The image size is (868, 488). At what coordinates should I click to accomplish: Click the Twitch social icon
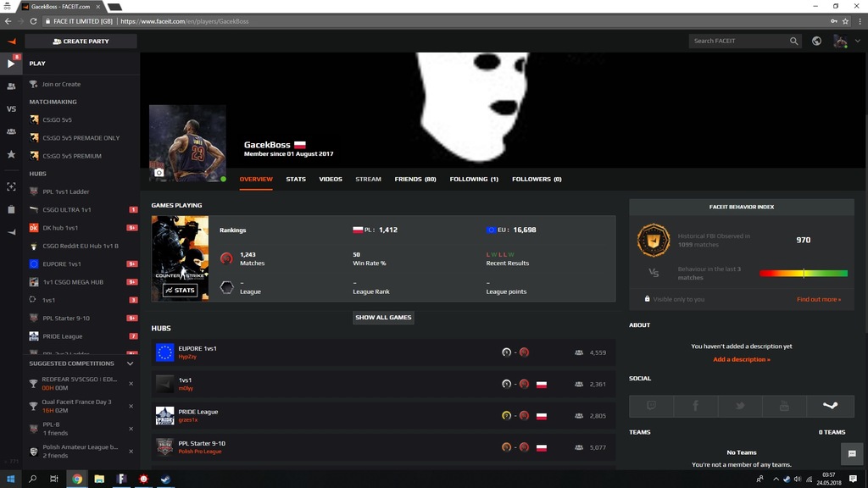tap(652, 406)
